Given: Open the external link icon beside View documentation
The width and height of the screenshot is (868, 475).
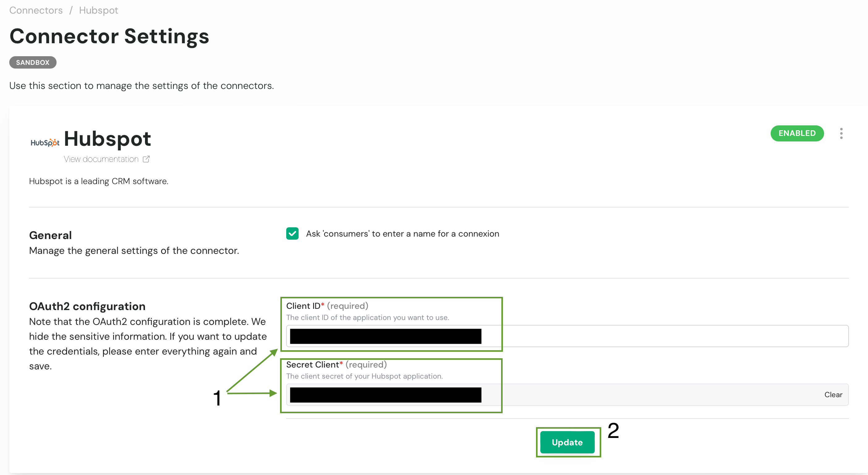Looking at the screenshot, I should 146,159.
